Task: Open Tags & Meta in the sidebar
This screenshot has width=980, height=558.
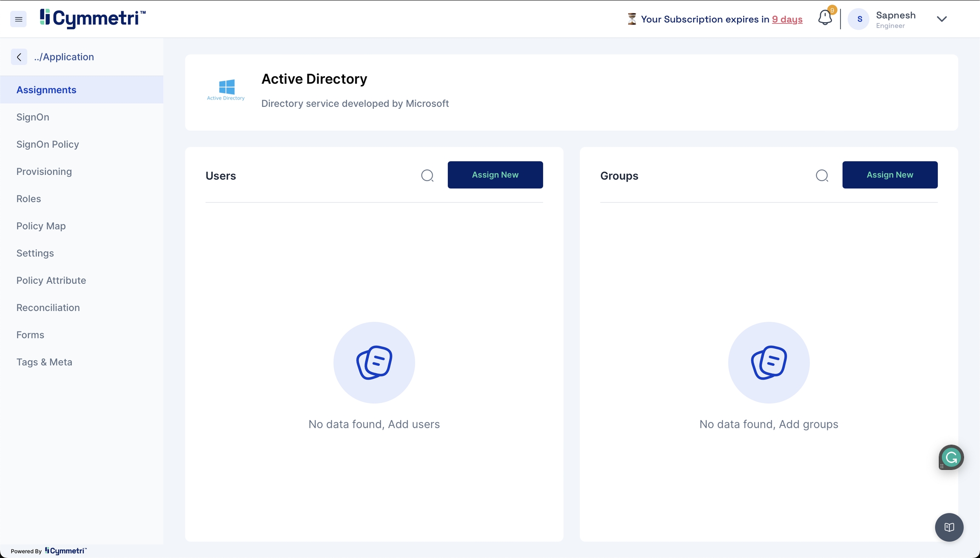Action: coord(44,362)
